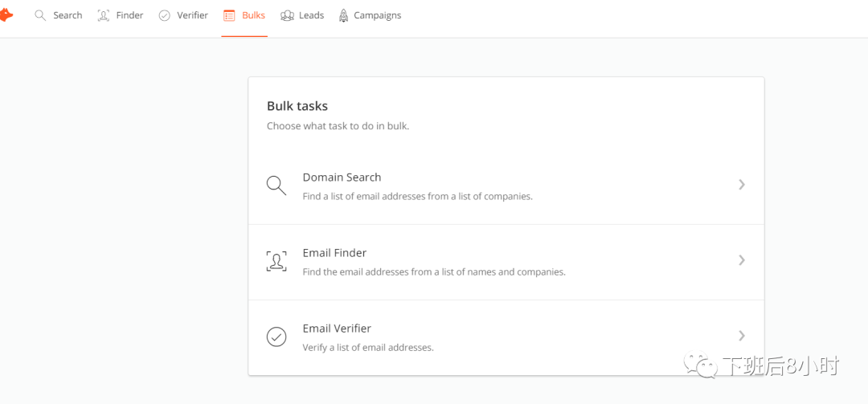
Task: Expand Domain Search with its right chevron
Action: click(x=742, y=185)
